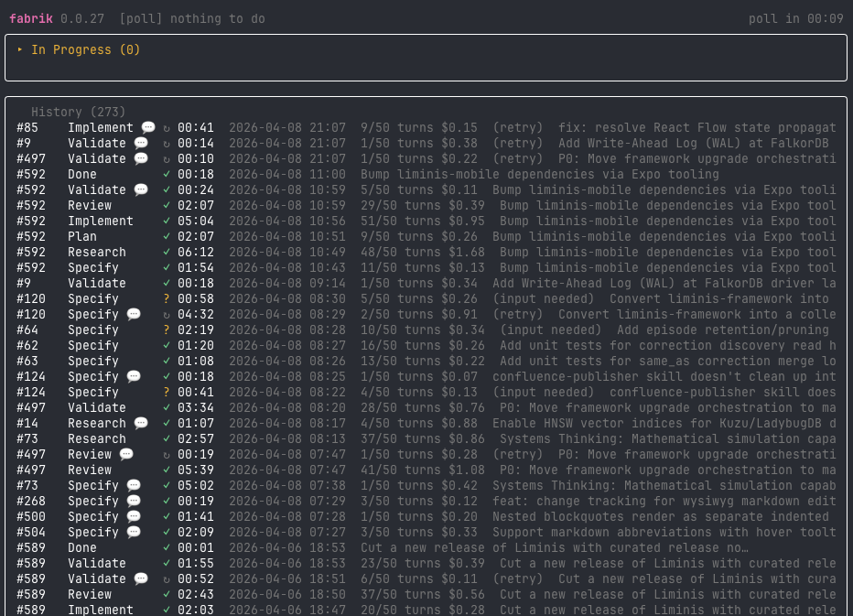Click the [poll] status in the header

pyautogui.click(x=140, y=18)
